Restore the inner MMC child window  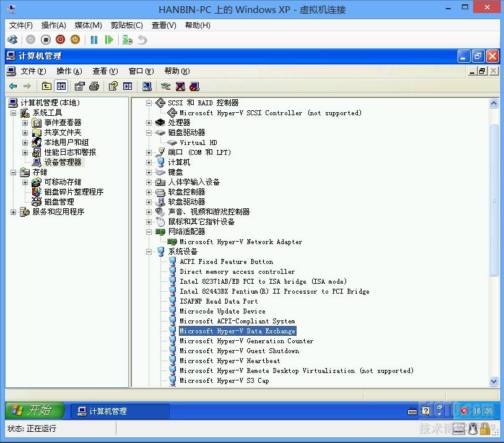[x=482, y=71]
